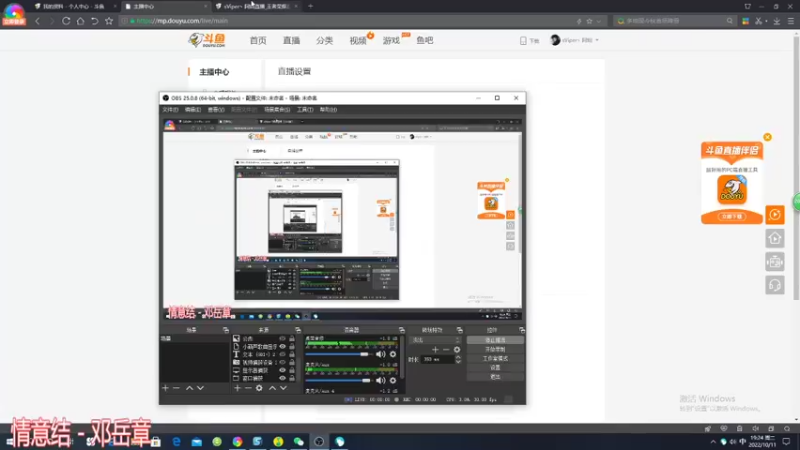Viewport: 800px width, 450px height.
Task: Open OBS 文件(F) menu
Action: pyautogui.click(x=170, y=110)
